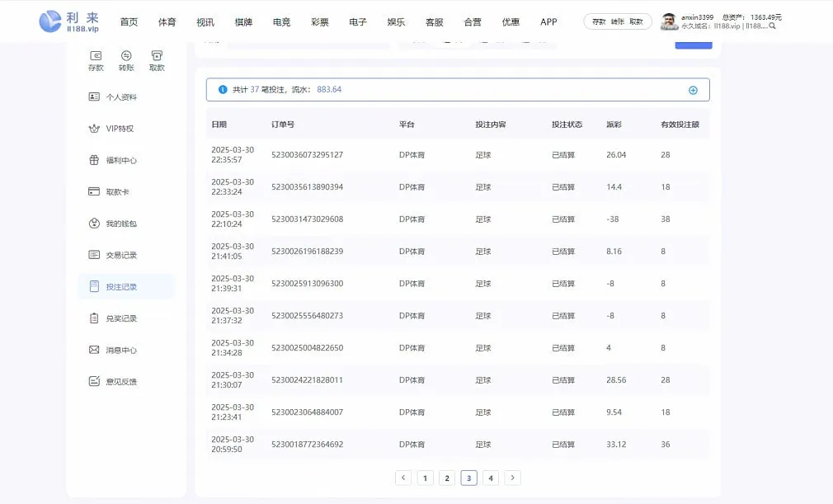The height and width of the screenshot is (504, 833).
Task: Click the user avatar in header
Action: pyautogui.click(x=669, y=22)
